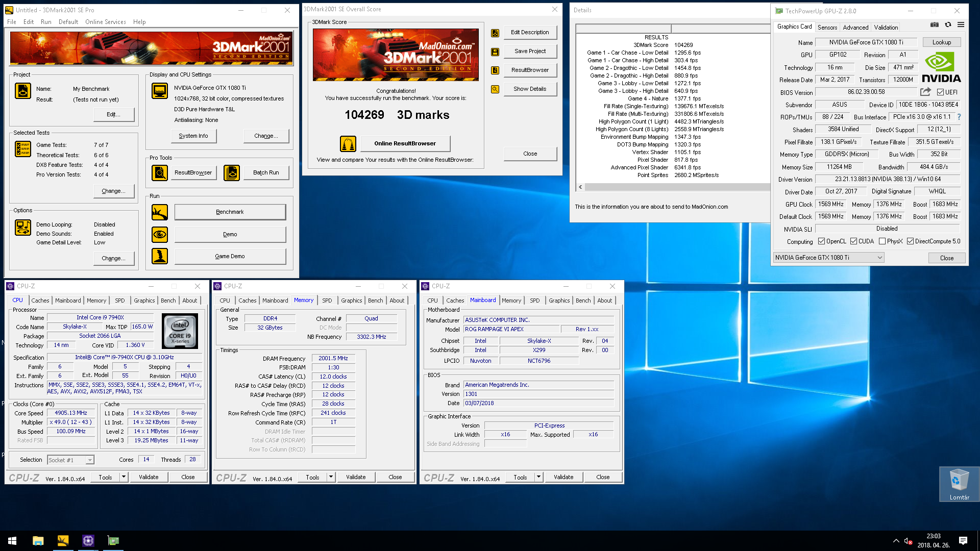Image resolution: width=980 pixels, height=551 pixels.
Task: Click the 3DMark taskbar icon
Action: 63,541
